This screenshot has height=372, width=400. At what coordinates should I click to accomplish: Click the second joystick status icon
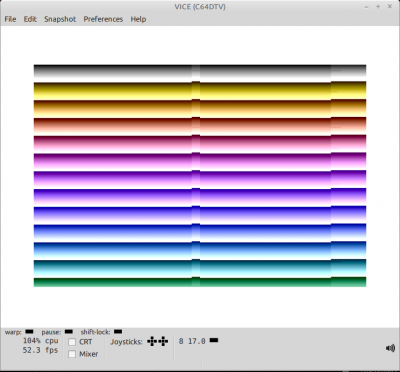[163, 341]
